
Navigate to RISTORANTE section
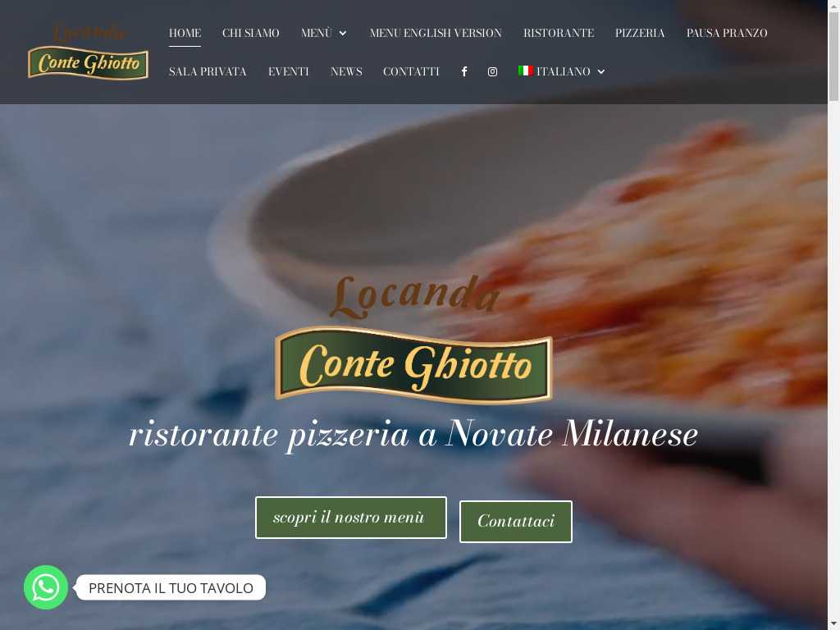coord(558,33)
